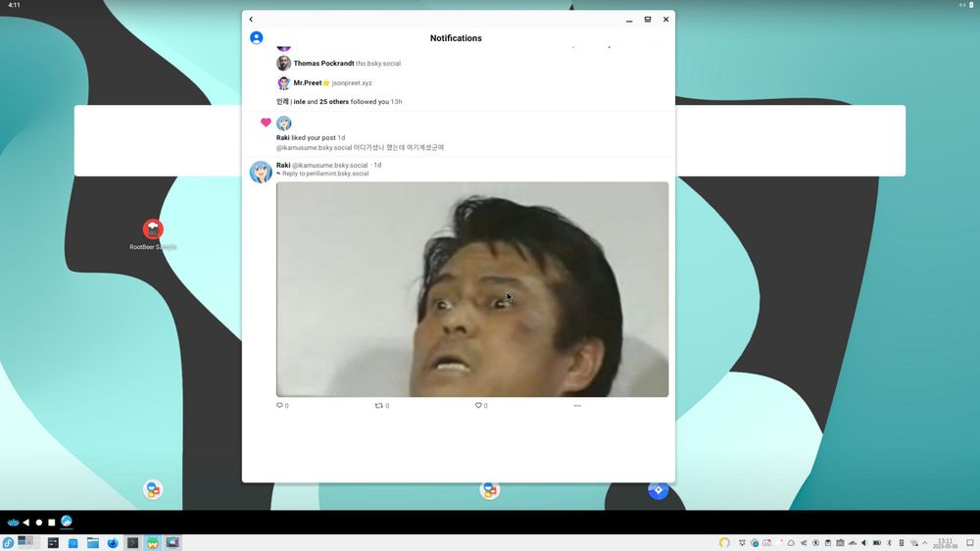Open the Fedora start menu icon
Image resolution: width=980 pixels, height=551 pixels.
(8, 543)
